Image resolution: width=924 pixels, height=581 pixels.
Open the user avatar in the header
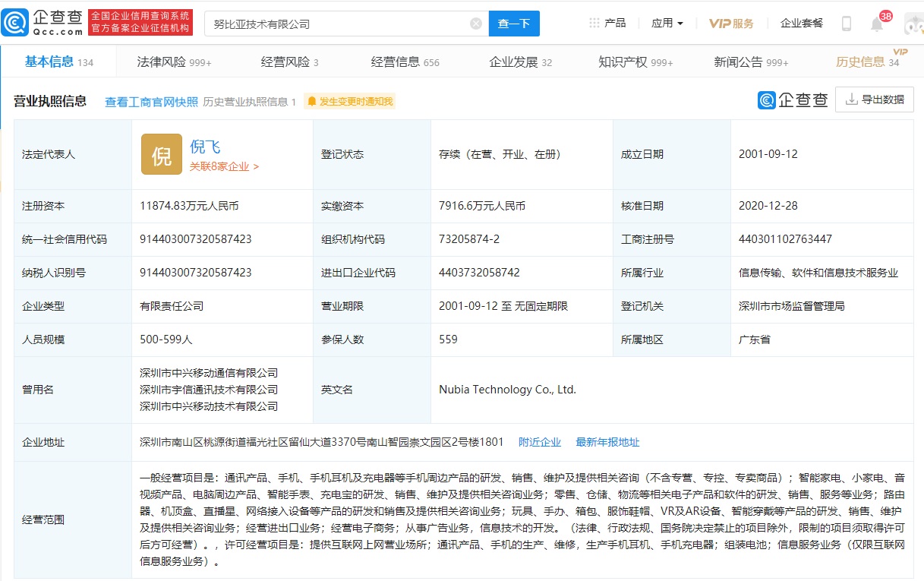pos(913,24)
